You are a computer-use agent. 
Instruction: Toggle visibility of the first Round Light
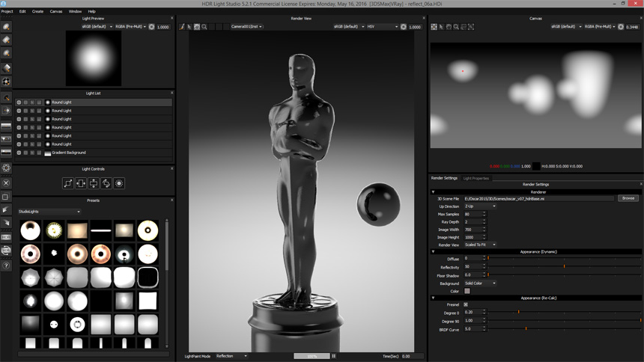pyautogui.click(x=19, y=102)
